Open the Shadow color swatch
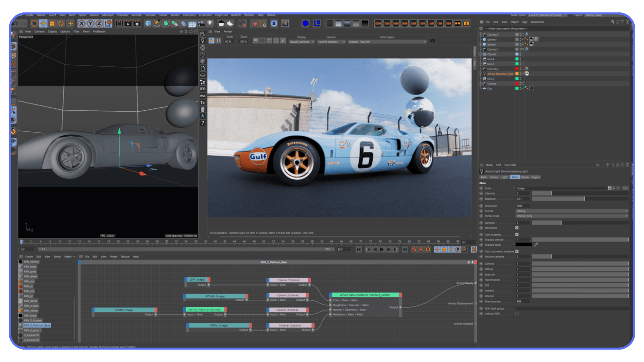 click(523, 245)
